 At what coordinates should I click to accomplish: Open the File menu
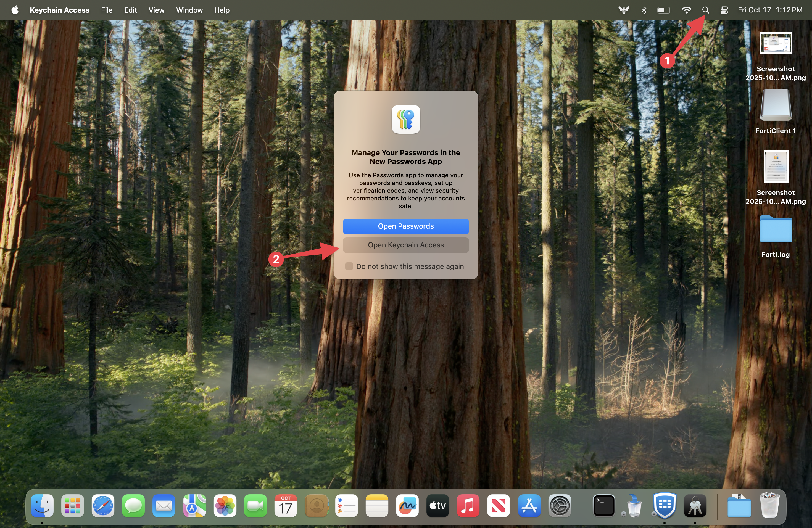[x=106, y=10]
